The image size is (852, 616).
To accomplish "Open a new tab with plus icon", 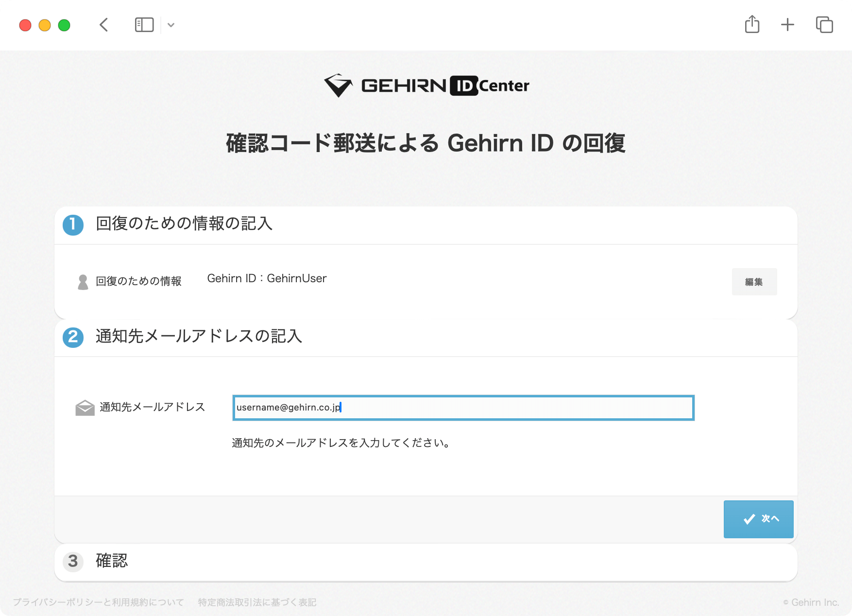I will (787, 25).
